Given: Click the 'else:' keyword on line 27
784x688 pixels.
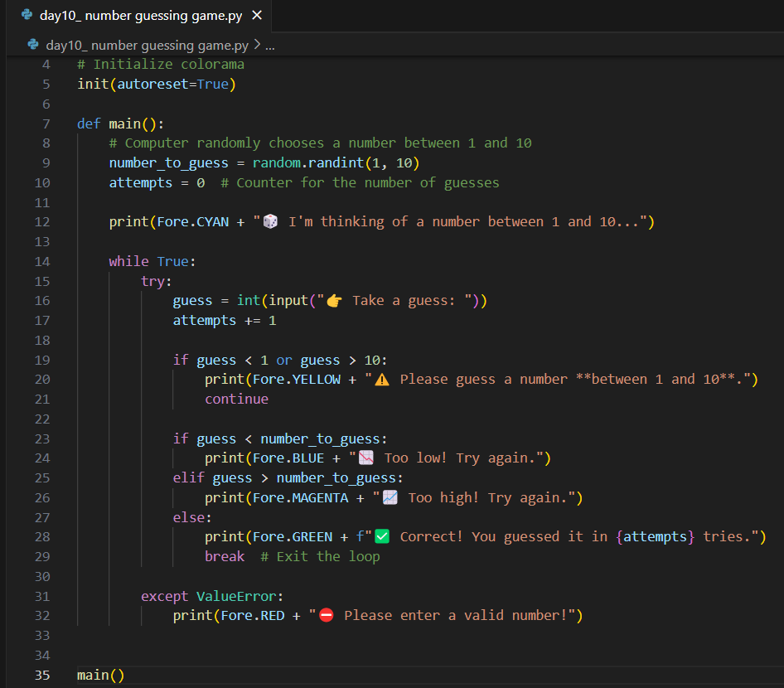Looking at the screenshot, I should tap(192, 517).
